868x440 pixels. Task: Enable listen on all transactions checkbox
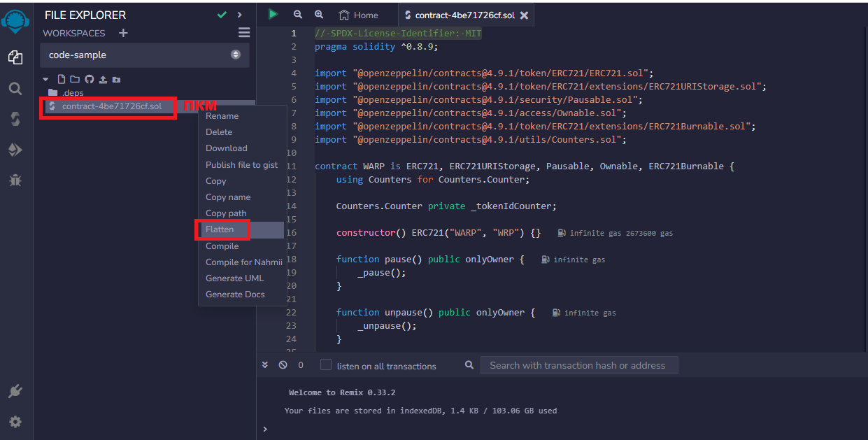[326, 365]
